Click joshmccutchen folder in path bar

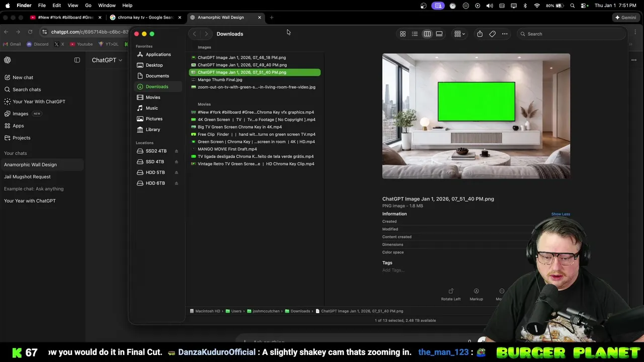pyautogui.click(x=264, y=311)
